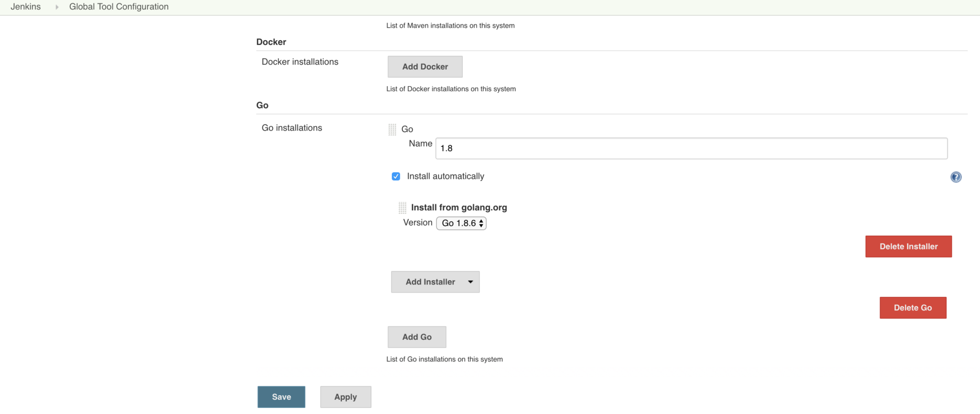The image size is (980, 414).
Task: Click the help question mark icon
Action: pyautogui.click(x=956, y=177)
